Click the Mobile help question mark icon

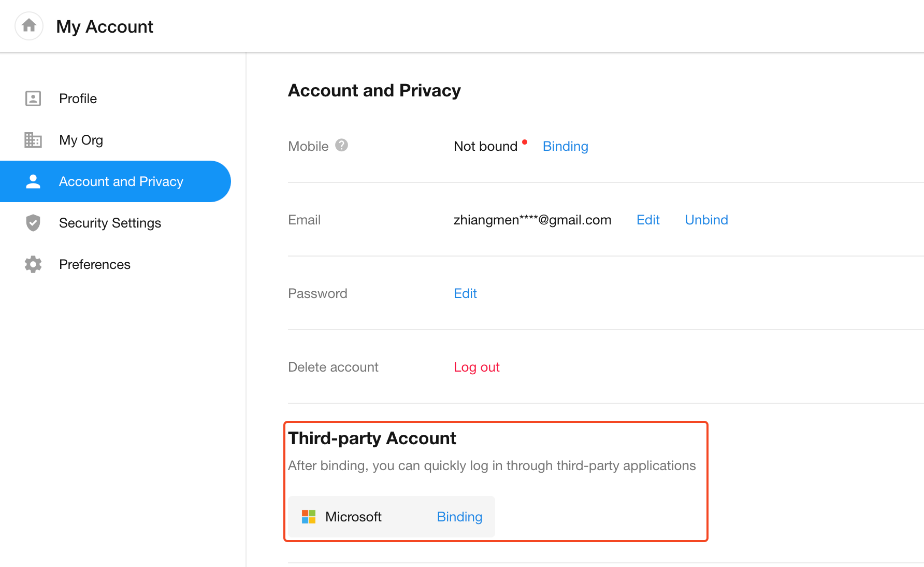tap(341, 146)
